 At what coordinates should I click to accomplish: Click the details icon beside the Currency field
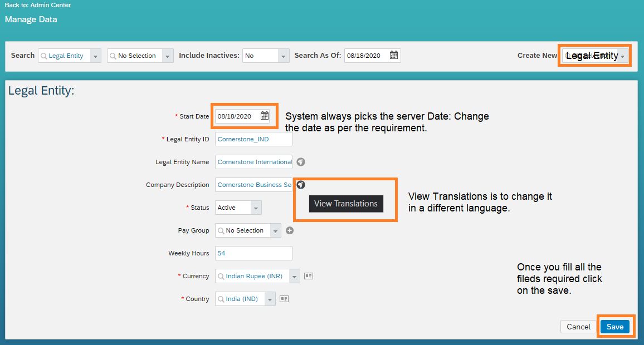click(308, 275)
